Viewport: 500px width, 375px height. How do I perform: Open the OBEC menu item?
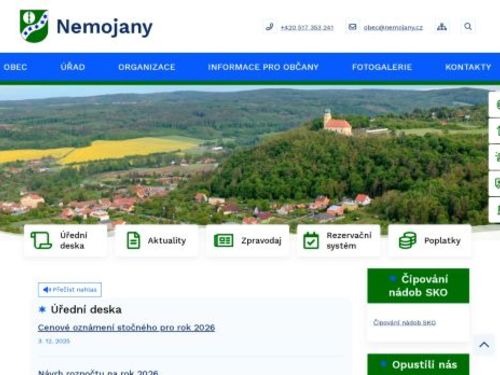(15, 67)
